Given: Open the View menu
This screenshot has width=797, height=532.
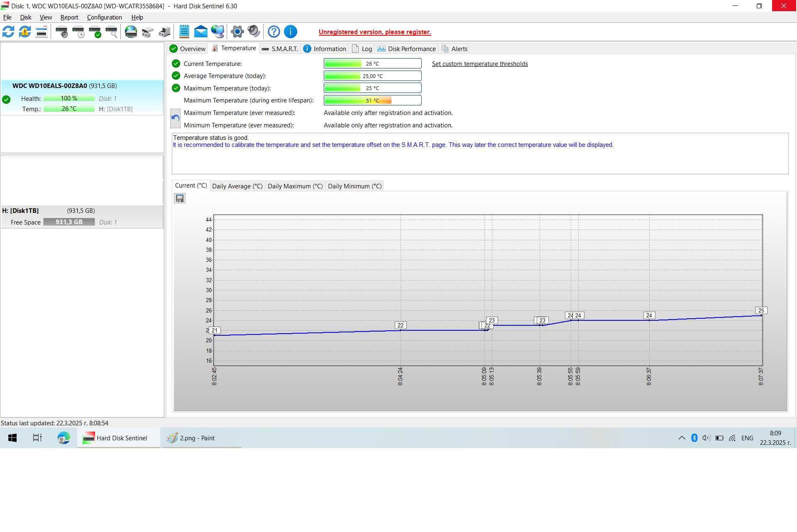Looking at the screenshot, I should pos(46,17).
